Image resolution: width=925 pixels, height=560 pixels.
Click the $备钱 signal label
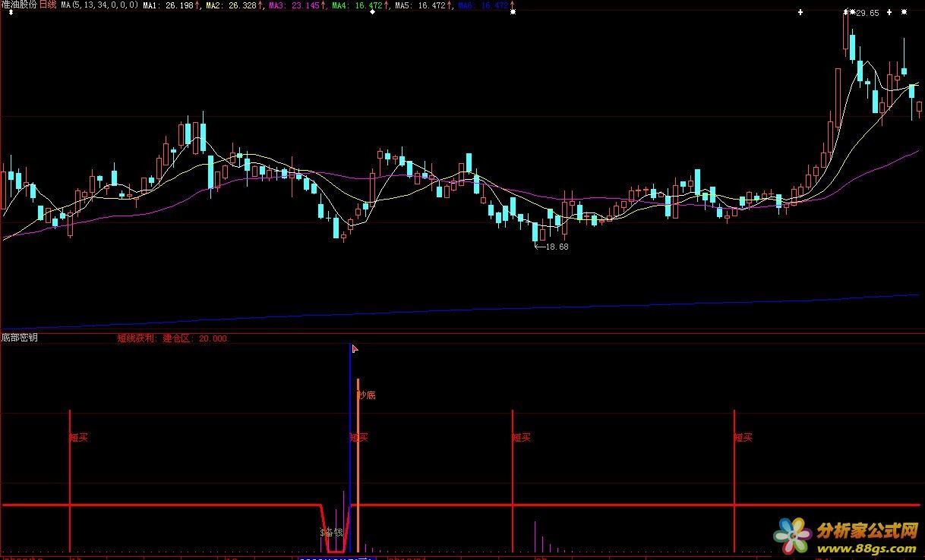coord(331,533)
